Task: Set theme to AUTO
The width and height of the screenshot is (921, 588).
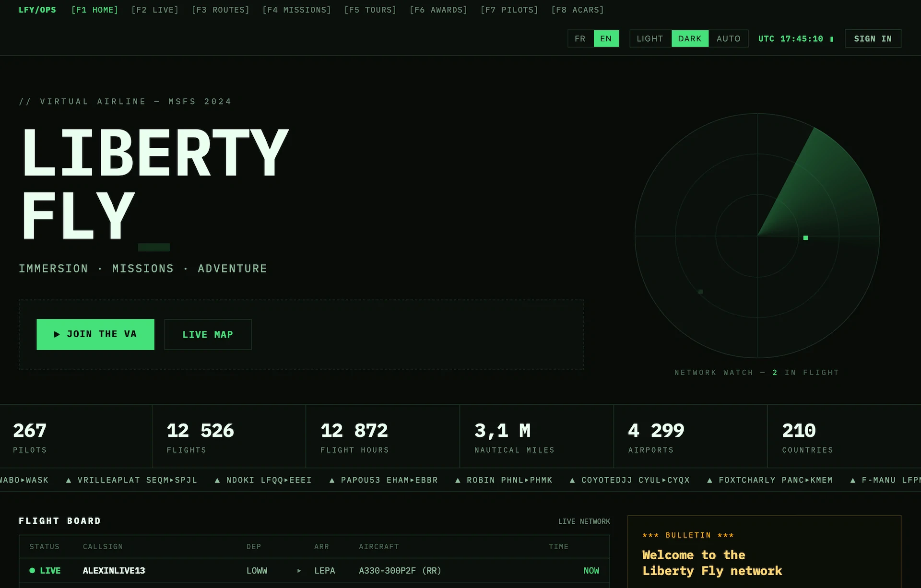Action: (x=728, y=38)
